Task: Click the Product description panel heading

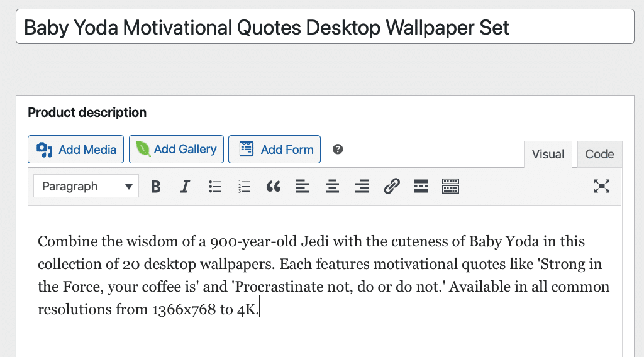Action: (87, 113)
